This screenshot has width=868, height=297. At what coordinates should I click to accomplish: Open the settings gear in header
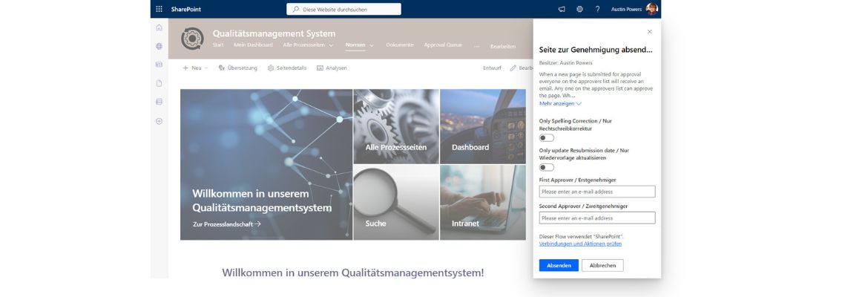pos(579,9)
